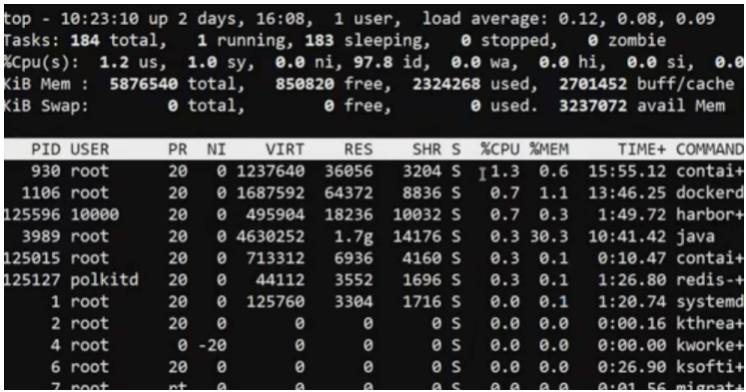Click the VIRT column header
This screenshot has width=746, height=392.
click(285, 149)
